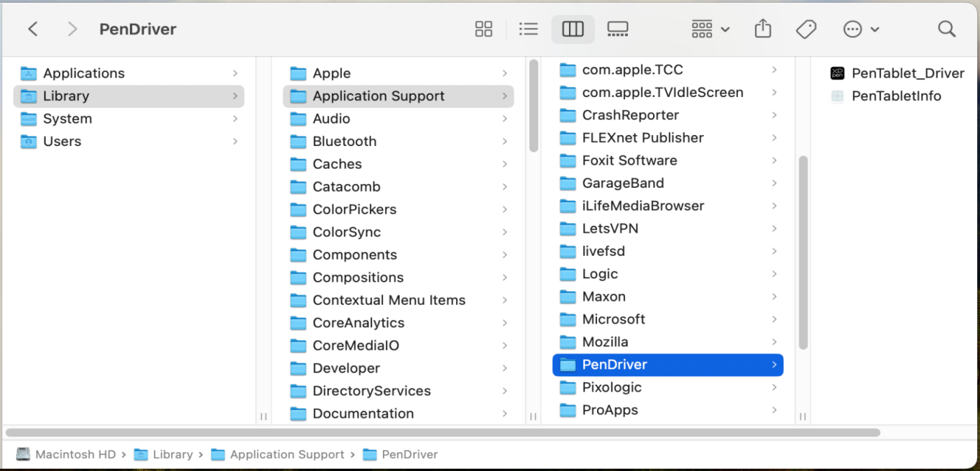The width and height of the screenshot is (980, 471).
Task: Click the Pixologic folder icon
Action: (568, 388)
